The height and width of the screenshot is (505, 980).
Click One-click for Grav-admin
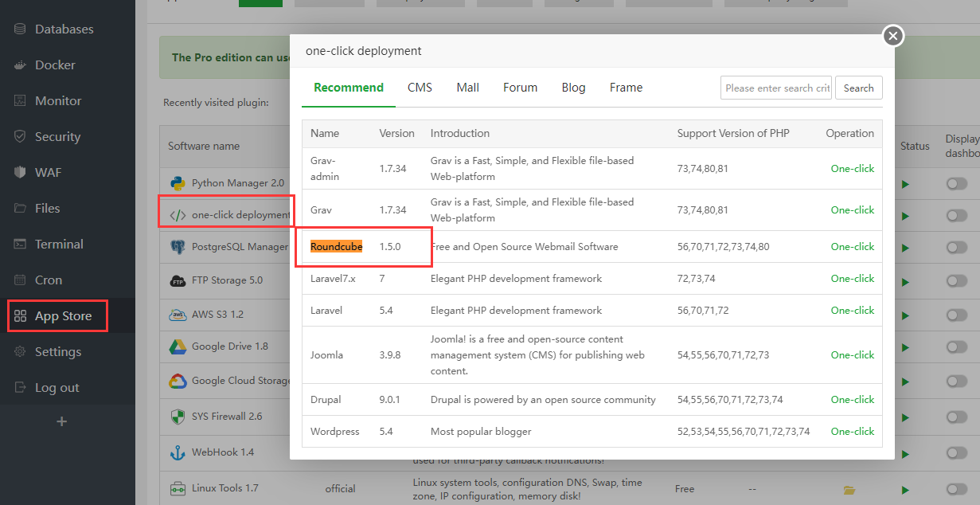tap(852, 168)
